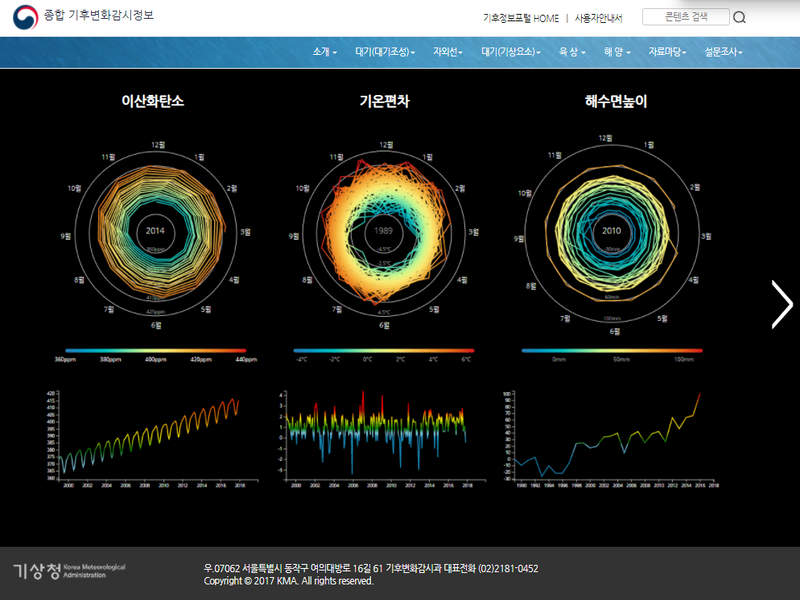The width and height of the screenshot is (800, 600).
Task: Open the 육상 menu
Action: [573, 52]
